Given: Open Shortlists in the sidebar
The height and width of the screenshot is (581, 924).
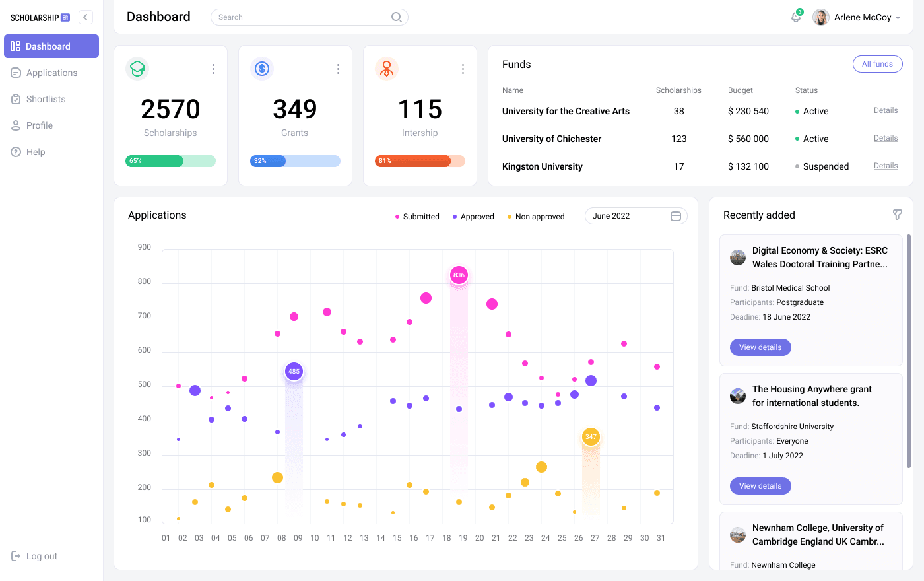Looking at the screenshot, I should pyautogui.click(x=46, y=99).
